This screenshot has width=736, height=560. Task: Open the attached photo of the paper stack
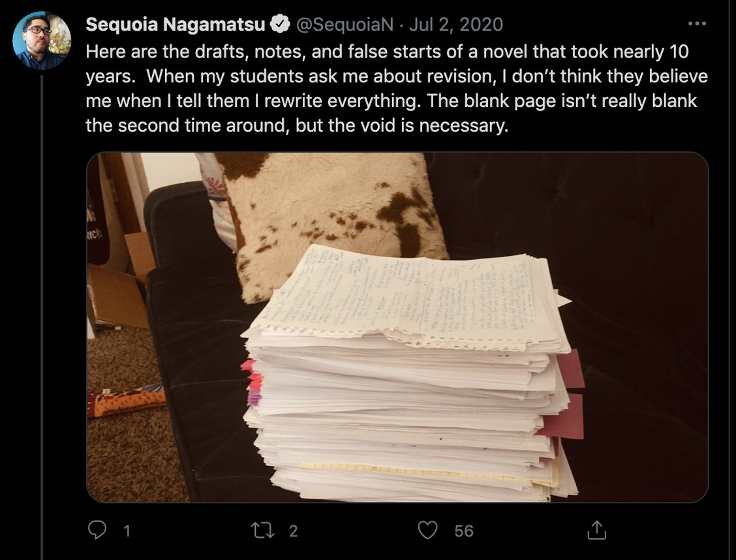[x=397, y=327]
